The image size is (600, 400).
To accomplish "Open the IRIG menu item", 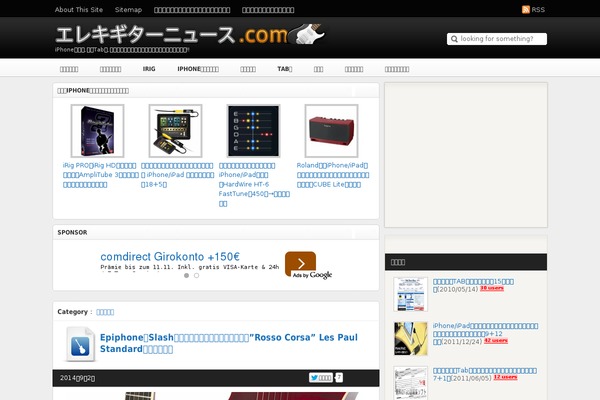I will pyautogui.click(x=149, y=69).
